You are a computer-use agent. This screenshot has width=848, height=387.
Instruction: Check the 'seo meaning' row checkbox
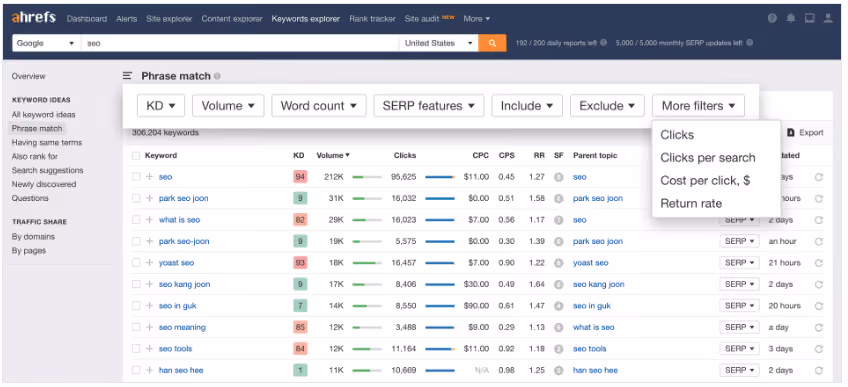(x=136, y=327)
